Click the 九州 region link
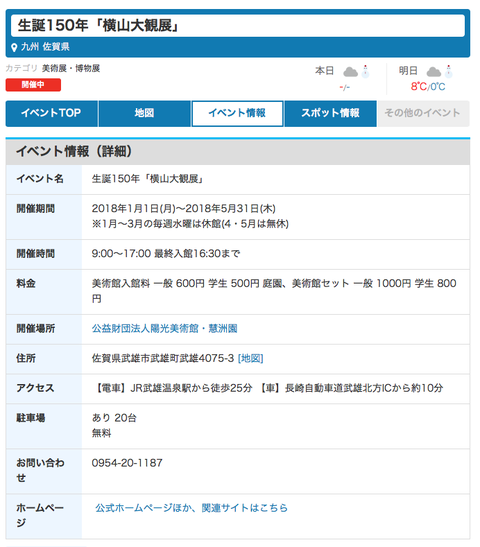The image size is (480, 547). coord(30,47)
